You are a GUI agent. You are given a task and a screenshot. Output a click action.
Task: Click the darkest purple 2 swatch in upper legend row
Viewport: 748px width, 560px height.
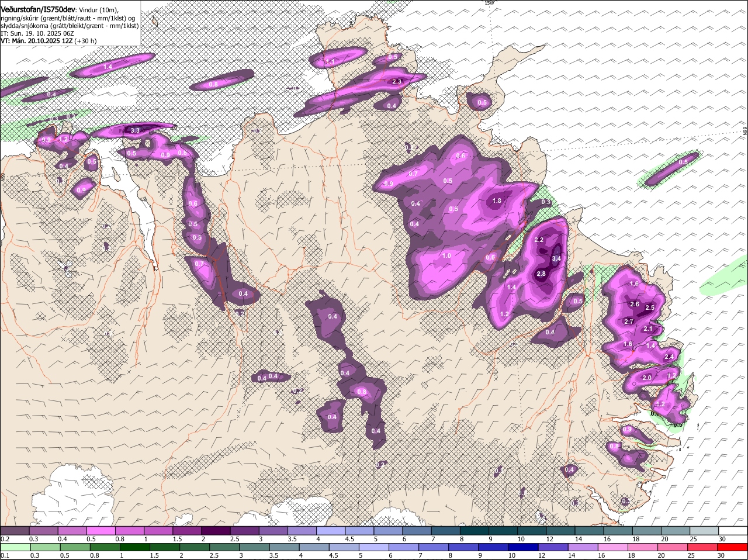click(x=216, y=530)
